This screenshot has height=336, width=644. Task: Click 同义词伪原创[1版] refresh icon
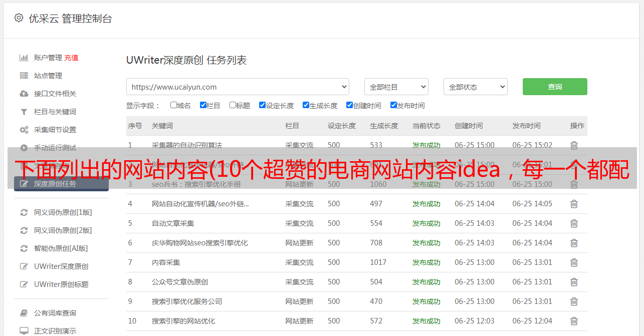coord(24,212)
